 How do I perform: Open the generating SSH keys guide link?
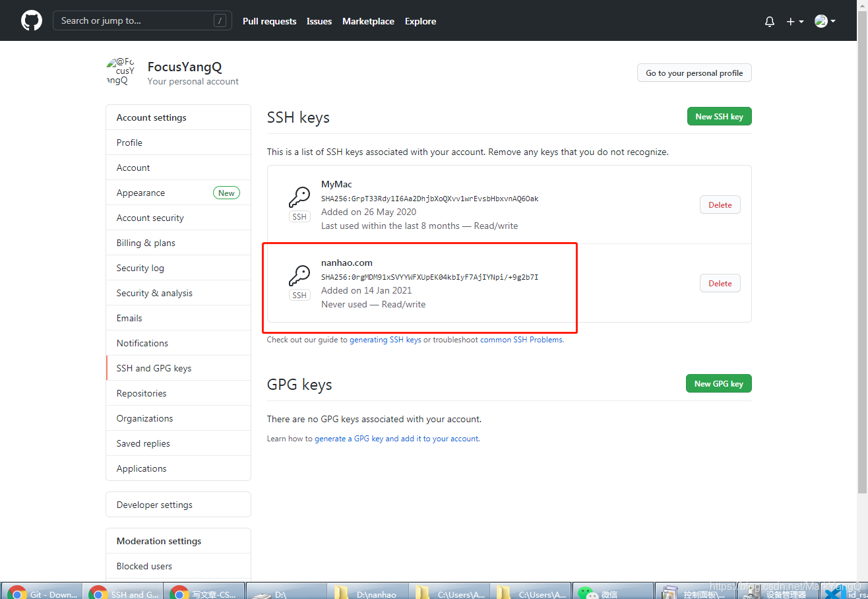coord(385,340)
